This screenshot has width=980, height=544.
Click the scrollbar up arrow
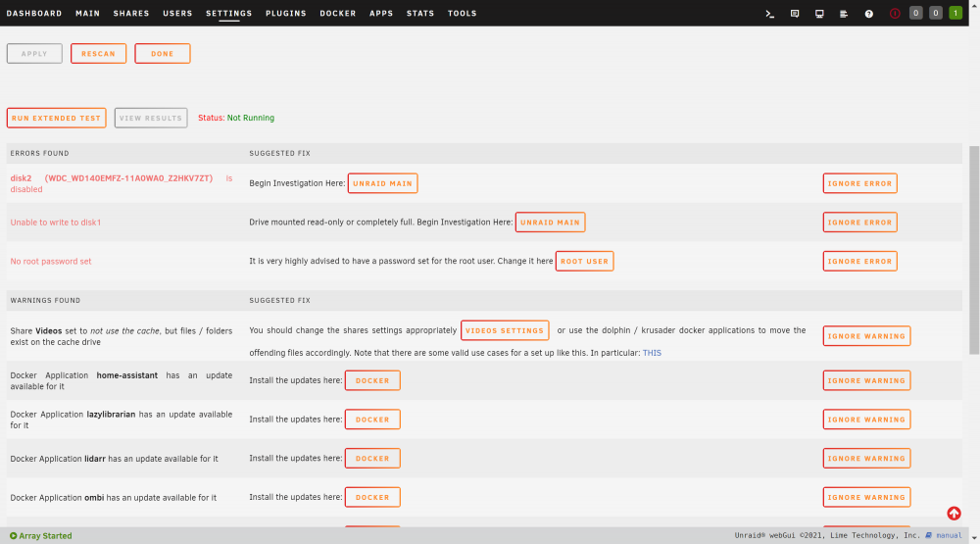pos(974,4)
